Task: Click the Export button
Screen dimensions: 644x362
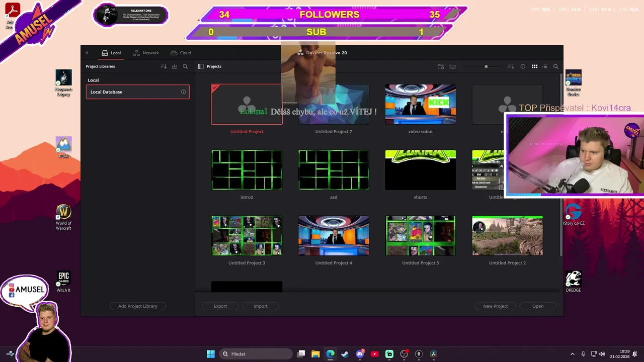Action: tap(220, 306)
